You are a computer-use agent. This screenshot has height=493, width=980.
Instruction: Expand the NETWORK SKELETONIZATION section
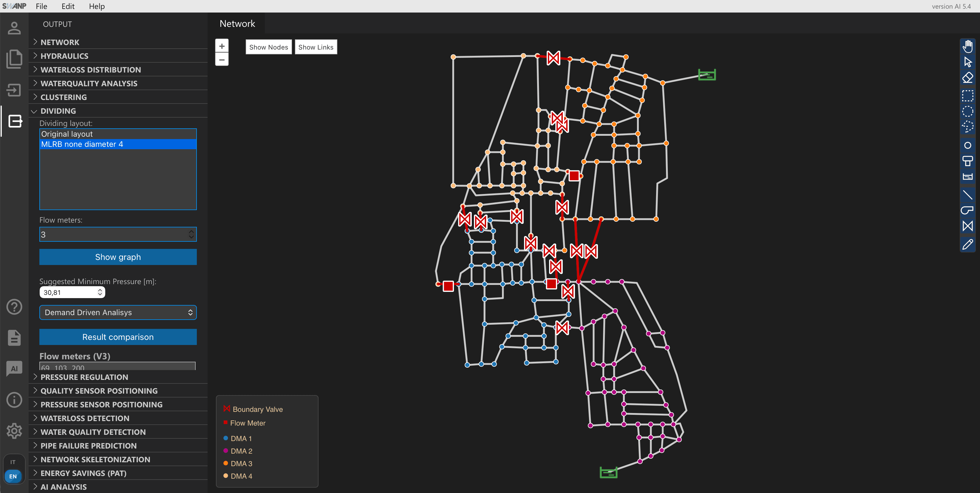pos(118,460)
